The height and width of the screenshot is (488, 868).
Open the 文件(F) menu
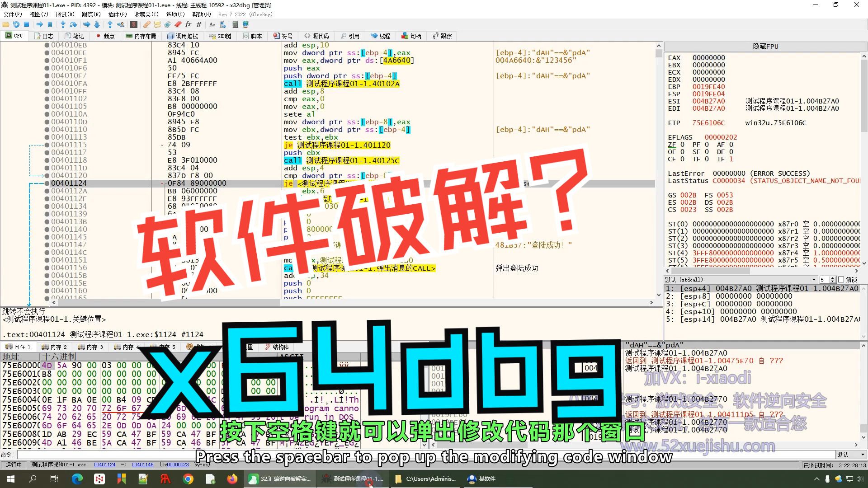(13, 14)
